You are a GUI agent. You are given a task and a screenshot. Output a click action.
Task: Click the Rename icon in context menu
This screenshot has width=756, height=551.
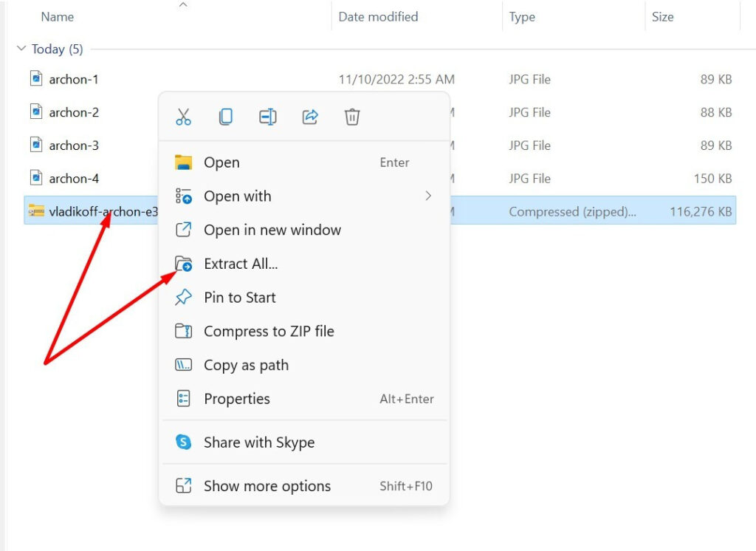pyautogui.click(x=267, y=117)
